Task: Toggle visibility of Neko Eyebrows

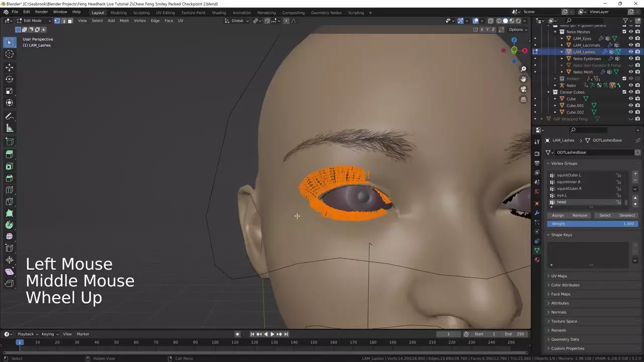Action: coord(630,58)
